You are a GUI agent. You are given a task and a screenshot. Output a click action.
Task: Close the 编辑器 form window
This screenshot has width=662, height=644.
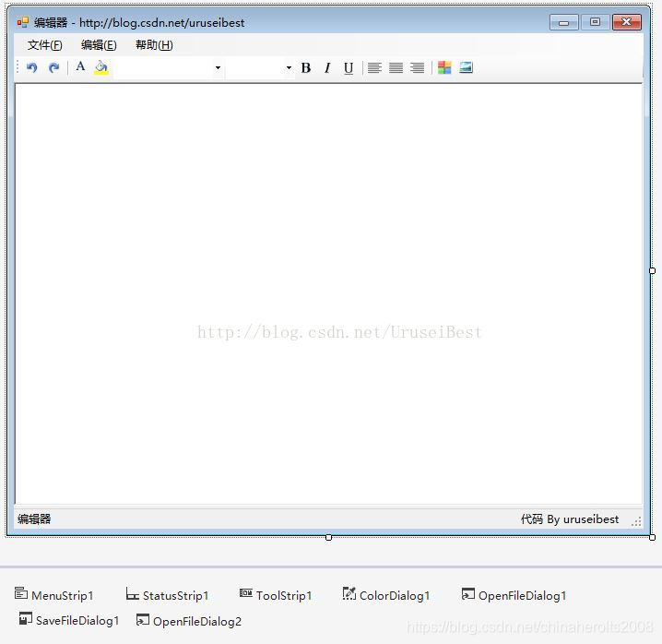[627, 22]
